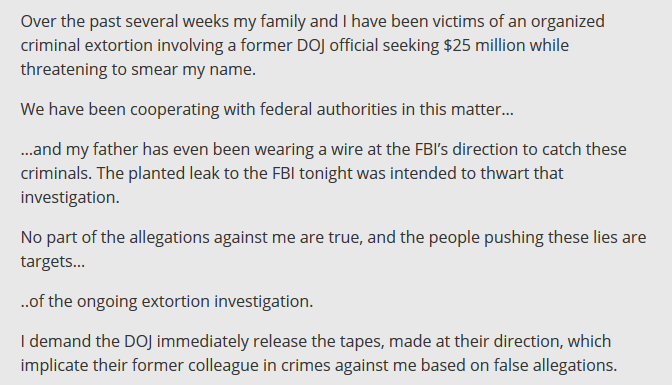672x385 pixels.
Task: Click the text 'former DOJ official'
Action: click(x=309, y=45)
